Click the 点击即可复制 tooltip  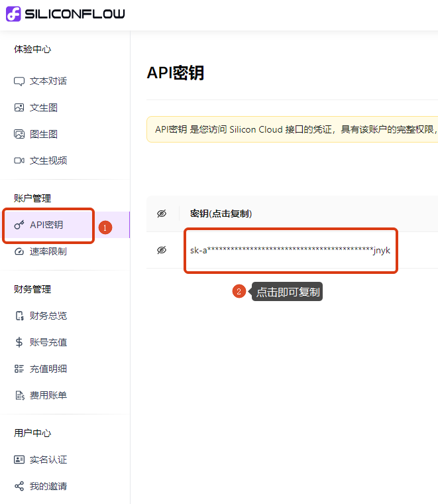287,292
